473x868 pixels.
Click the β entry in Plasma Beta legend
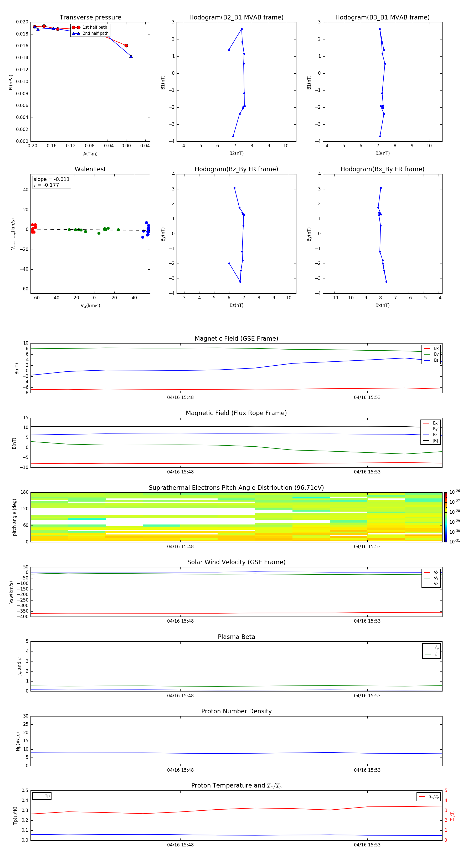tap(431, 654)
